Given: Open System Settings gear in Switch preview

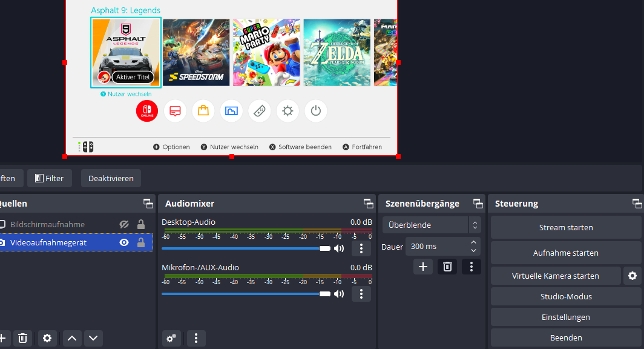Looking at the screenshot, I should click(287, 111).
